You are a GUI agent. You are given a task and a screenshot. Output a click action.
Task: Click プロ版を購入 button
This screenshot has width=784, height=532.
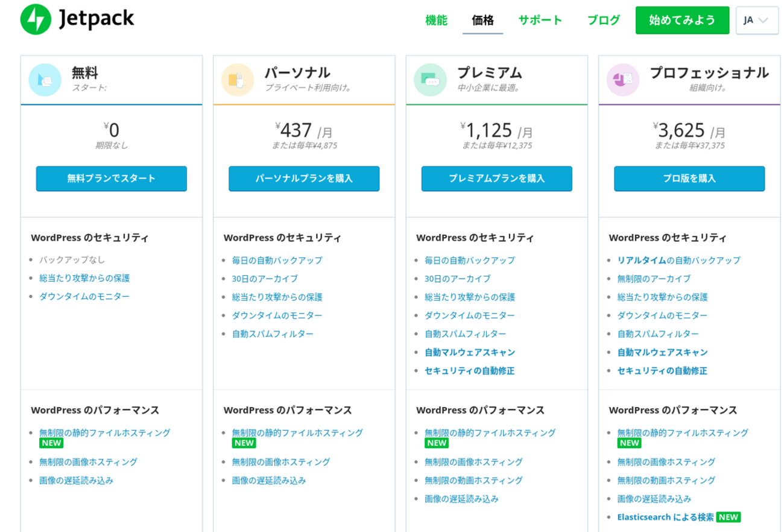(x=689, y=179)
